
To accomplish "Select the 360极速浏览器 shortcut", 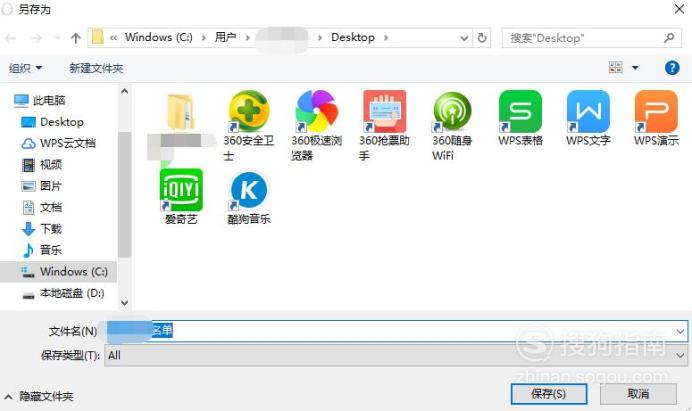I will click(316, 112).
